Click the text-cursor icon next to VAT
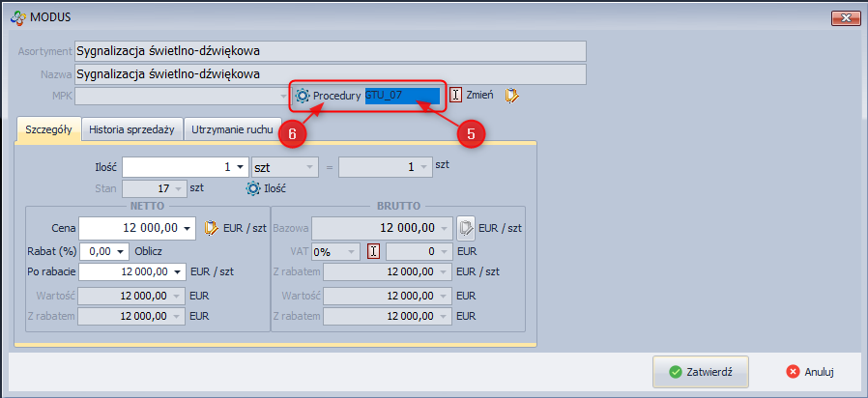The width and height of the screenshot is (868, 398). tap(373, 251)
